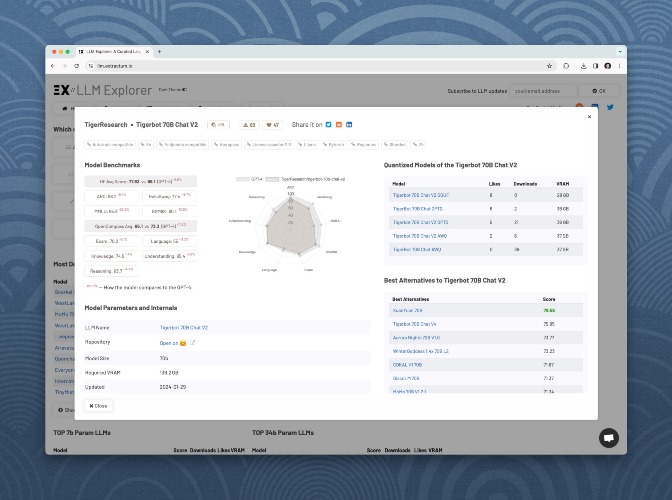Expand the tab search dropdown arrow
Image resolution: width=672 pixels, height=500 pixels.
(x=620, y=52)
